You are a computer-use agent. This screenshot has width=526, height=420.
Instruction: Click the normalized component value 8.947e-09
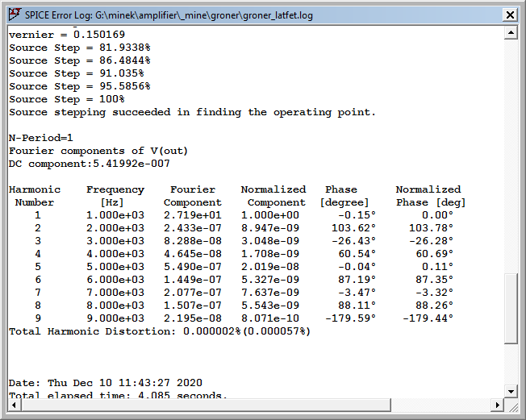coord(270,228)
